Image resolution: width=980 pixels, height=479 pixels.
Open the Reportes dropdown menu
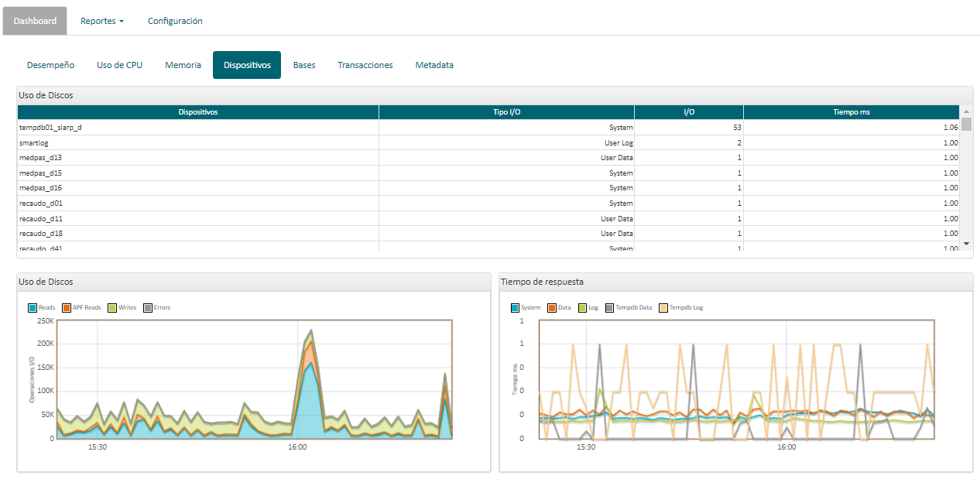click(101, 21)
